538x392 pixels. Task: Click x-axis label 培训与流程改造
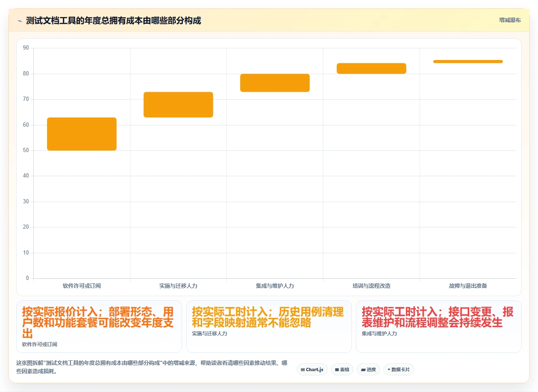click(371, 286)
